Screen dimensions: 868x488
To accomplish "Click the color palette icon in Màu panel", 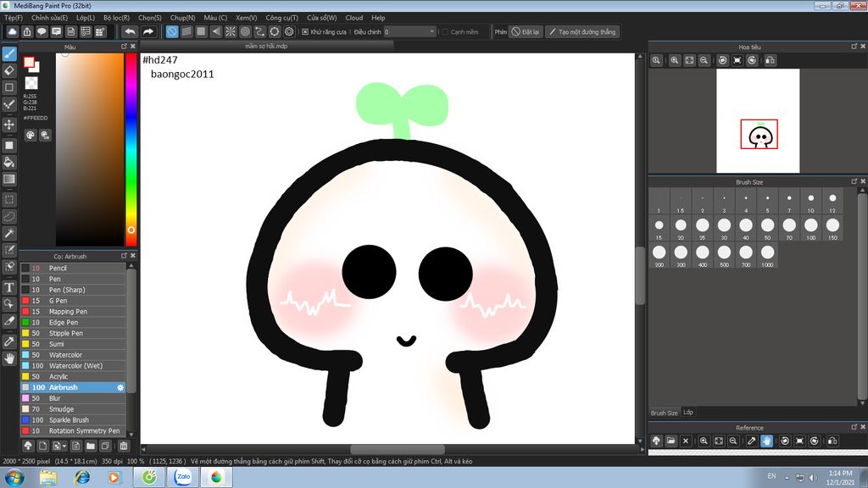I will 31,135.
